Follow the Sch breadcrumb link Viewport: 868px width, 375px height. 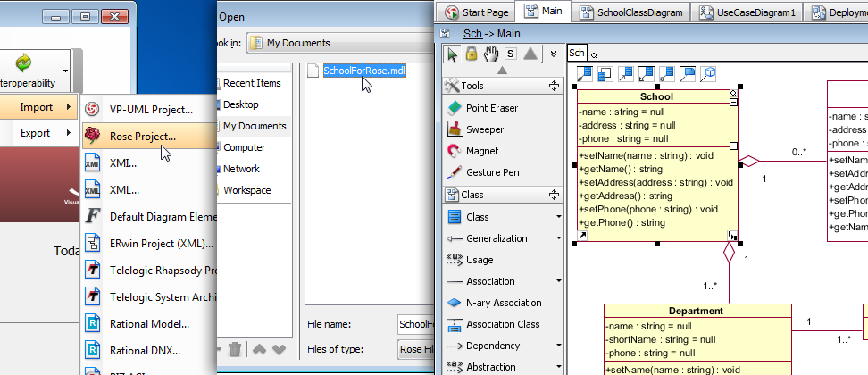pos(472,34)
